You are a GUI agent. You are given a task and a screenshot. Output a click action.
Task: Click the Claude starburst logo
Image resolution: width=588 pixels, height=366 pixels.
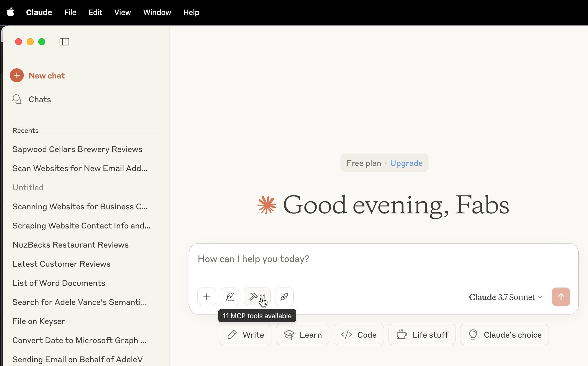(267, 205)
